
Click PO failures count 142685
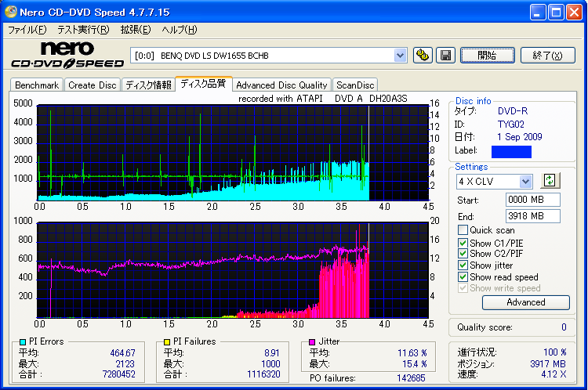pos(411,378)
